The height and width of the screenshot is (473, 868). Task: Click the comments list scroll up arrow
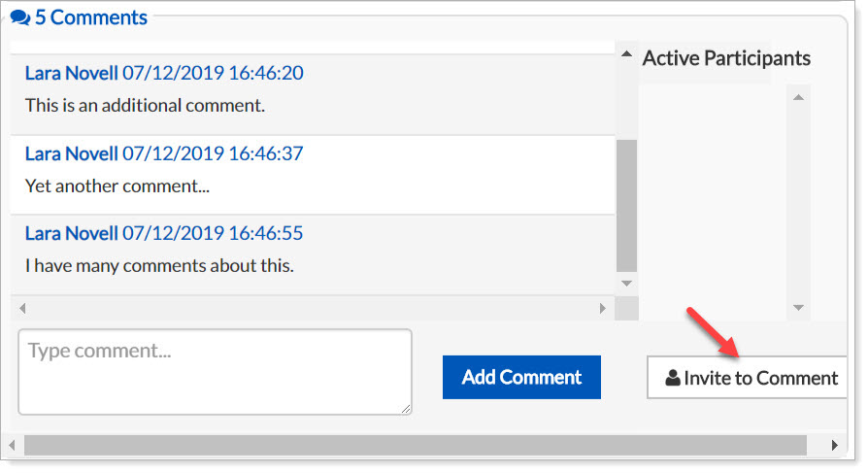pos(626,54)
